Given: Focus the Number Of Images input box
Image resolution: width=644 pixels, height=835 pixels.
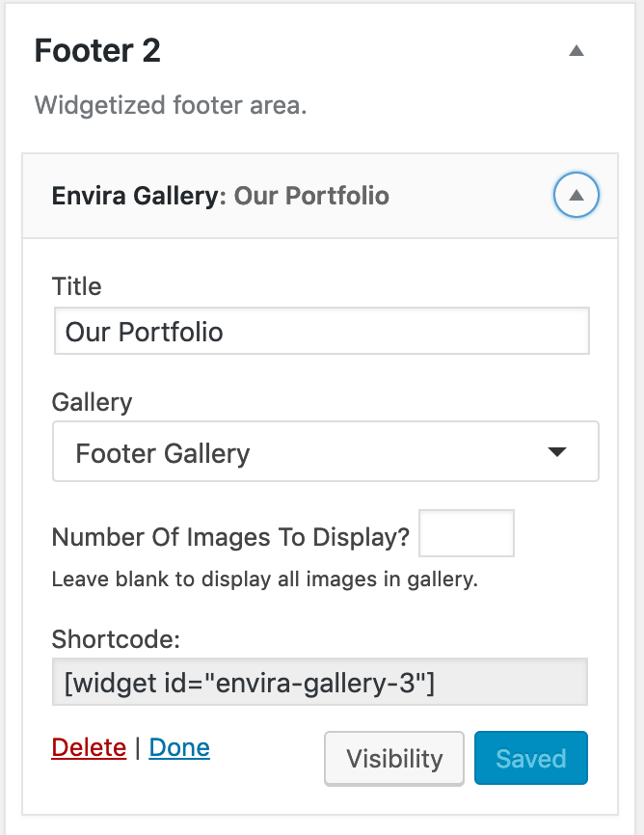Looking at the screenshot, I should [x=467, y=534].
